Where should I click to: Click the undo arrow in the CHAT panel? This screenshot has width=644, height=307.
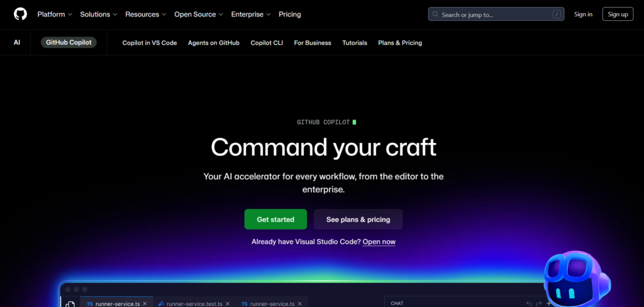[529, 304]
